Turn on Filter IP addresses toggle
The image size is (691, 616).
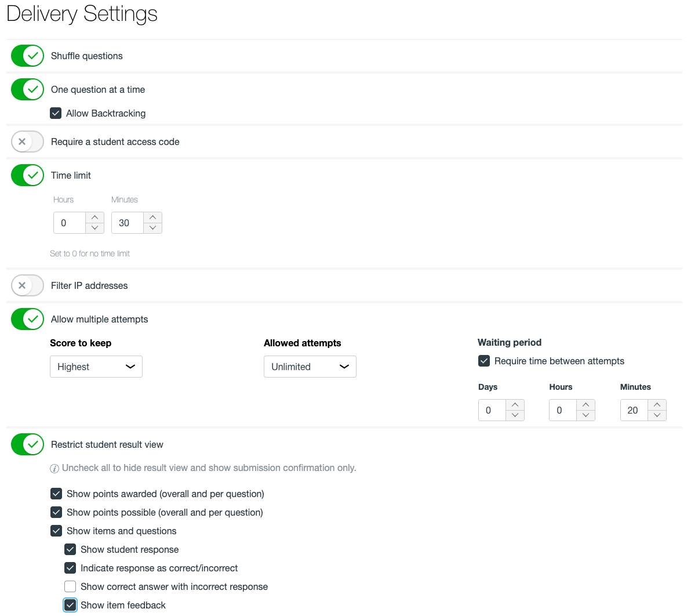point(27,285)
